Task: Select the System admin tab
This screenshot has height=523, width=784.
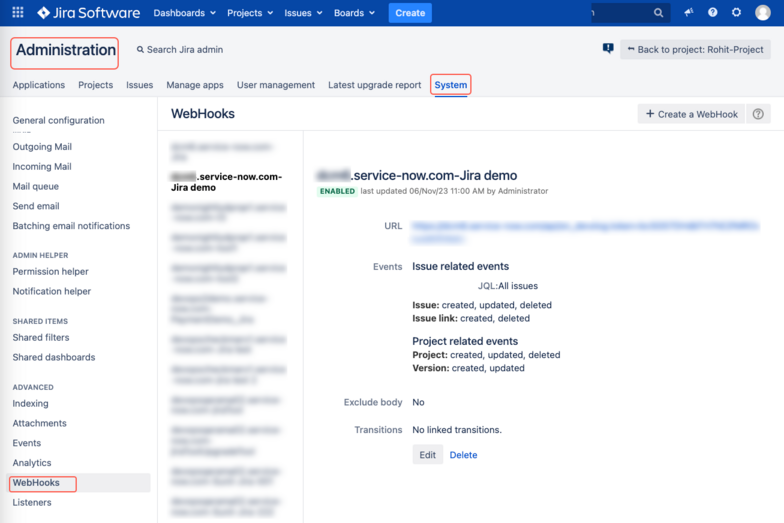Action: pos(450,85)
